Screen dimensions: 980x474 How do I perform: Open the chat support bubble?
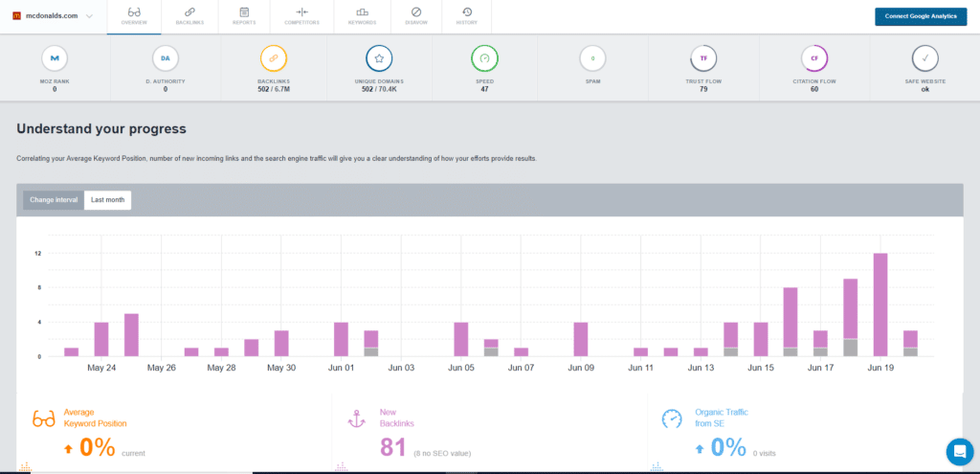(x=958, y=452)
